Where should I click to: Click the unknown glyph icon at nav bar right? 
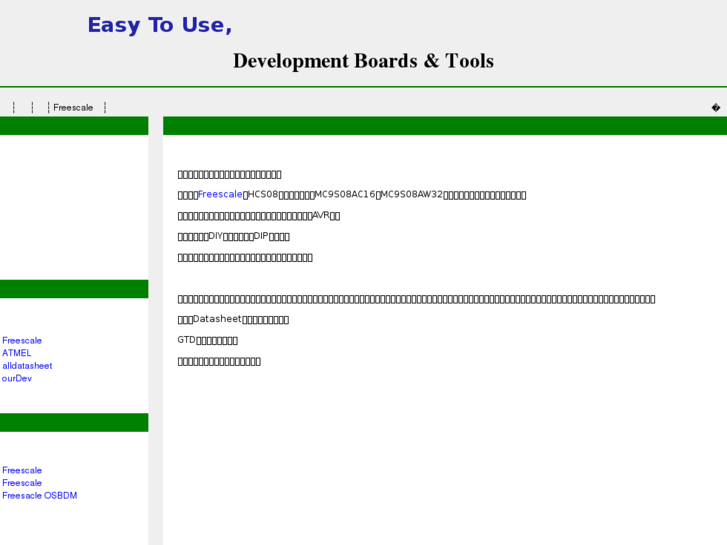(x=716, y=108)
